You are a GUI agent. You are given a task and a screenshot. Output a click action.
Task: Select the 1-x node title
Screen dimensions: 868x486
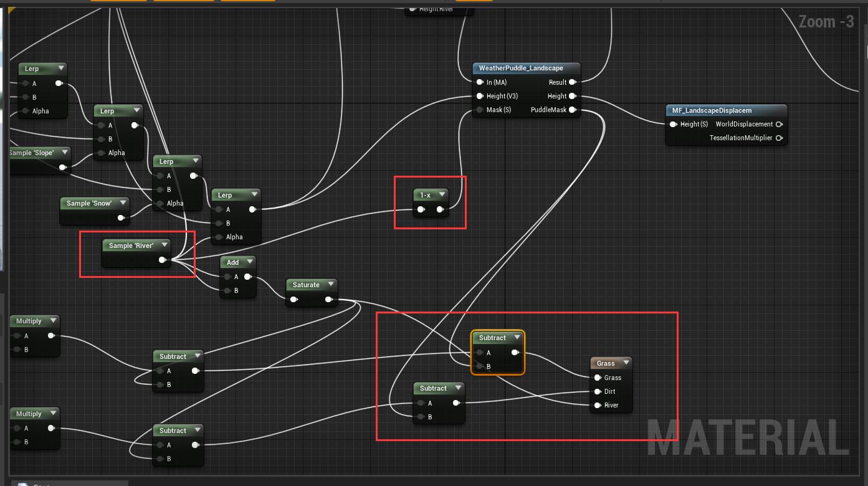click(x=425, y=195)
